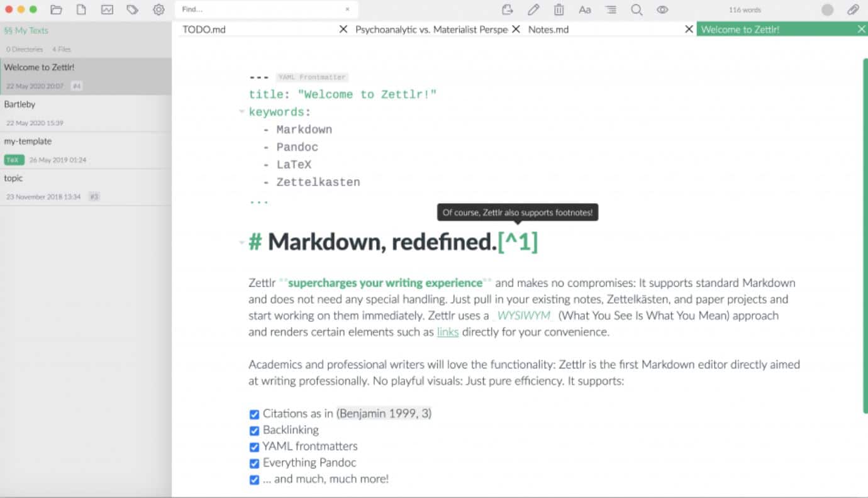Uncheck the YAML frontmatters checkbox
Image resolution: width=868 pixels, height=498 pixels.
coord(254,447)
